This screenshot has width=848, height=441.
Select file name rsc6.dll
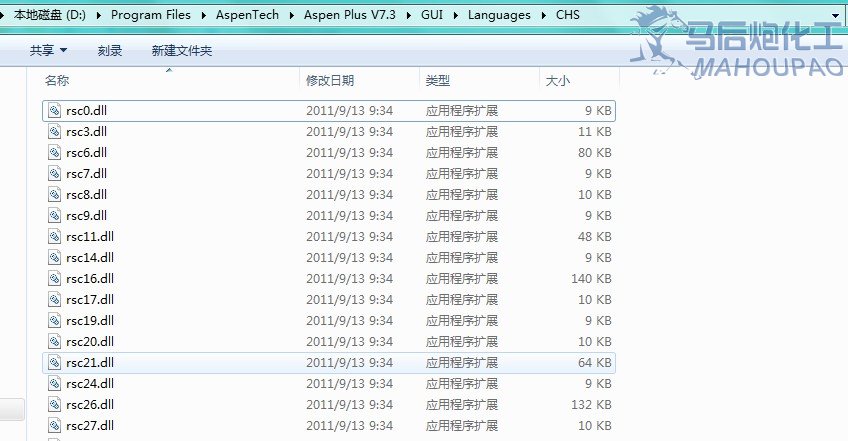(87, 153)
